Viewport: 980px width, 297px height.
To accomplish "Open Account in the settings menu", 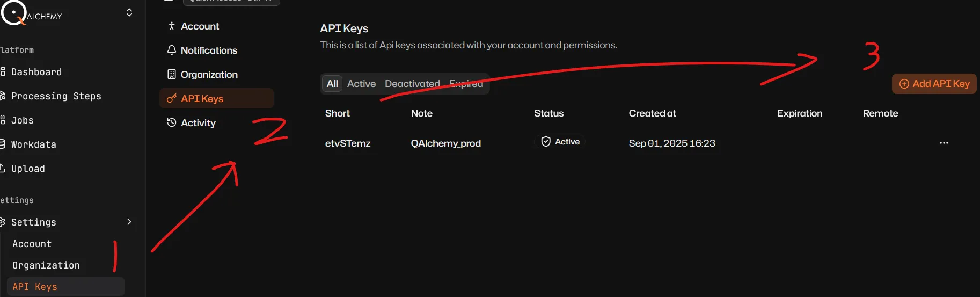I will (200, 26).
